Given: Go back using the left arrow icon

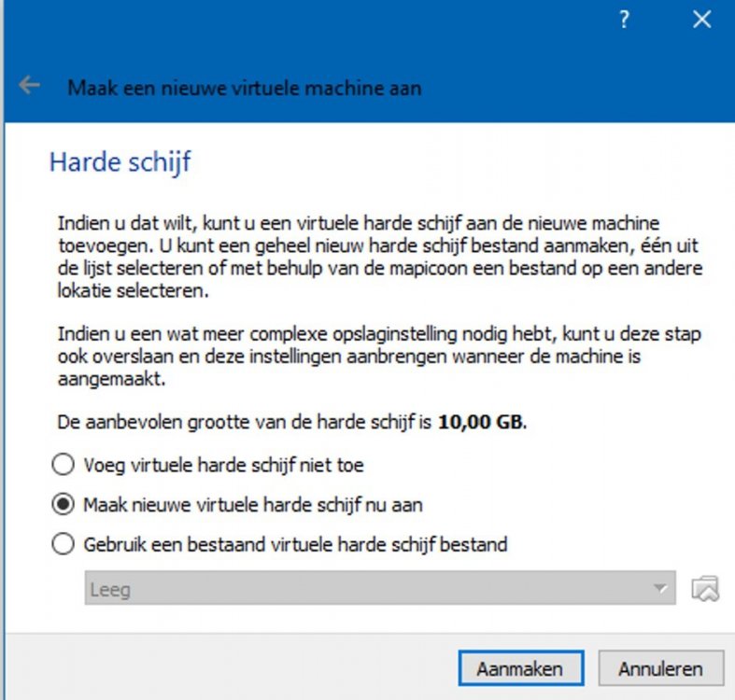Looking at the screenshot, I should tap(30, 87).
